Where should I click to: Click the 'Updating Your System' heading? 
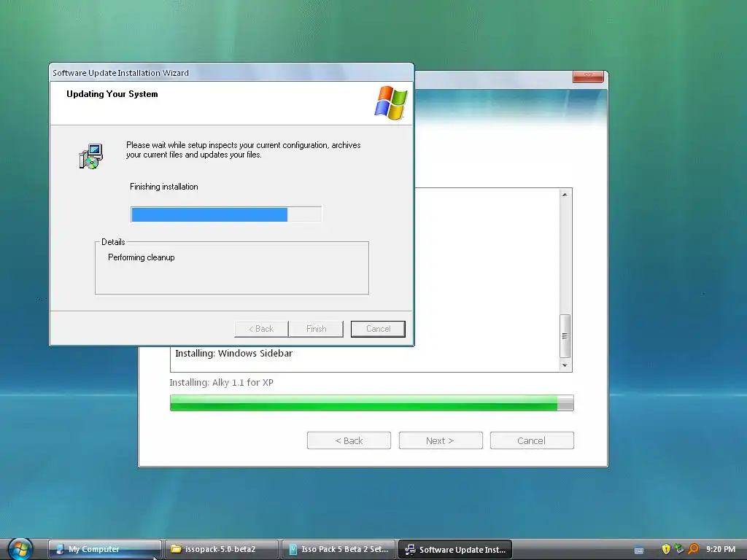pos(112,94)
